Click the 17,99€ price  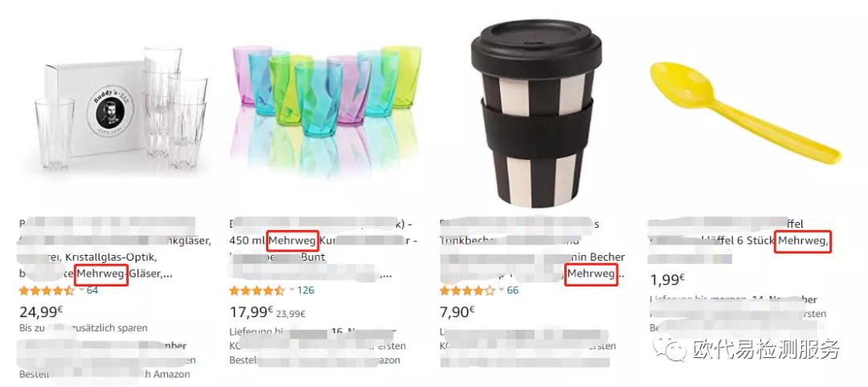tap(252, 311)
